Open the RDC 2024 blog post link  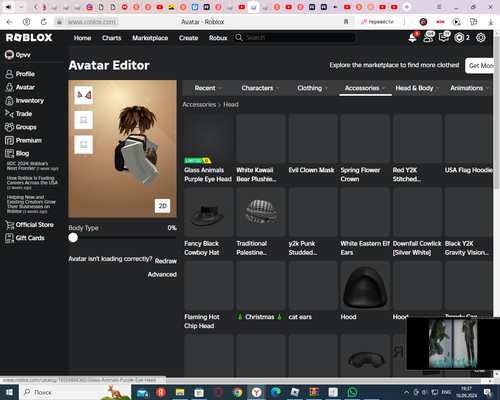click(x=32, y=166)
